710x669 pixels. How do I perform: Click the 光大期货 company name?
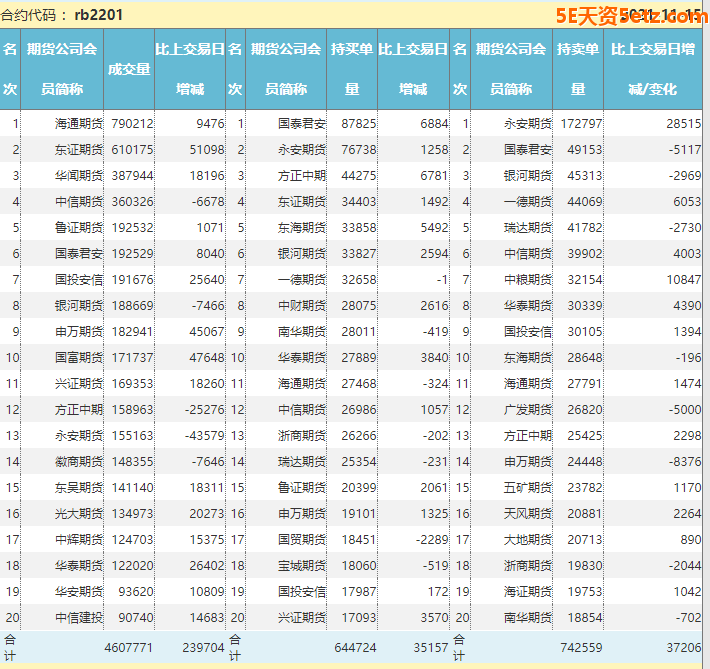tap(79, 514)
